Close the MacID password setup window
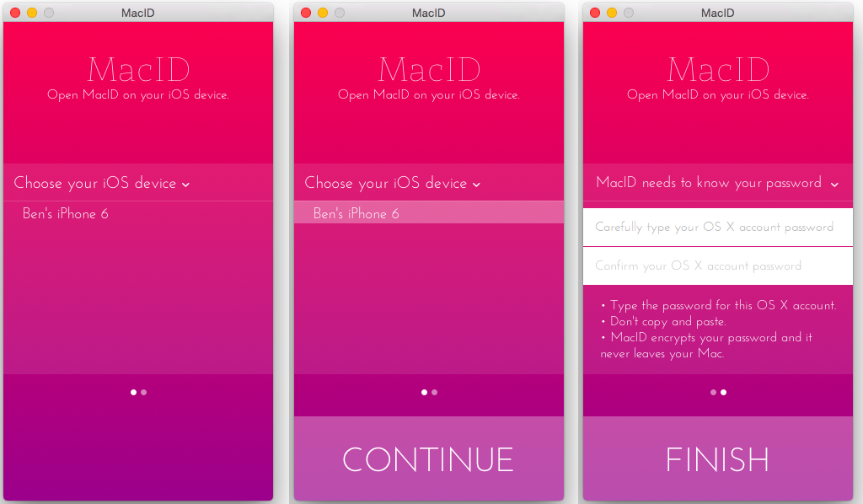 595,13
